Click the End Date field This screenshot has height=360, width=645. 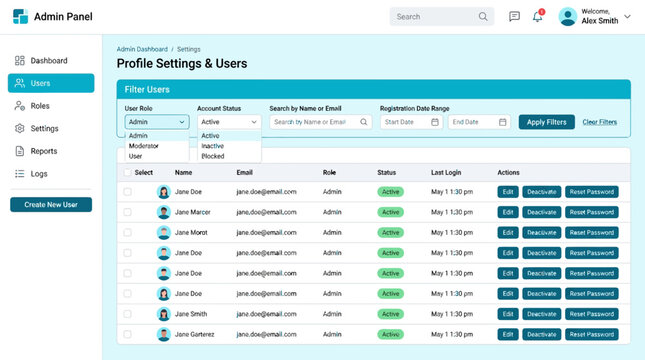[479, 122]
